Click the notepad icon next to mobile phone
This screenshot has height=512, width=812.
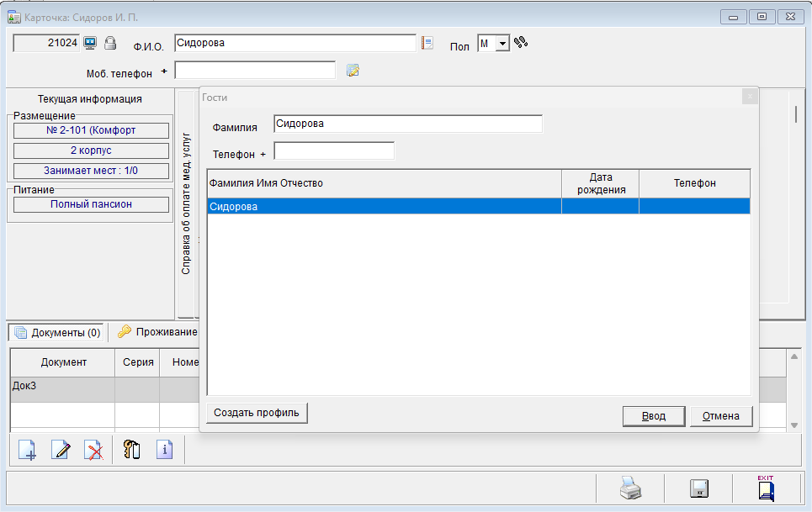353,71
